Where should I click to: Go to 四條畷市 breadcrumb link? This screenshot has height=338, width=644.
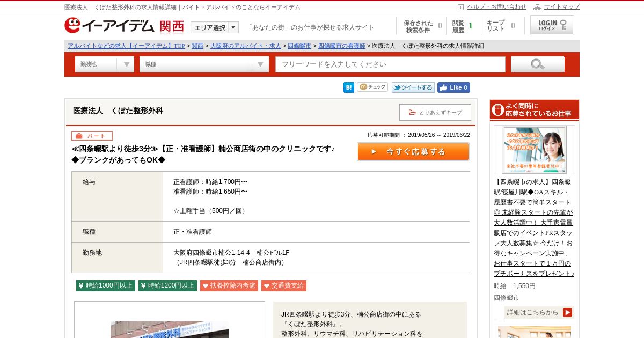tap(299, 46)
